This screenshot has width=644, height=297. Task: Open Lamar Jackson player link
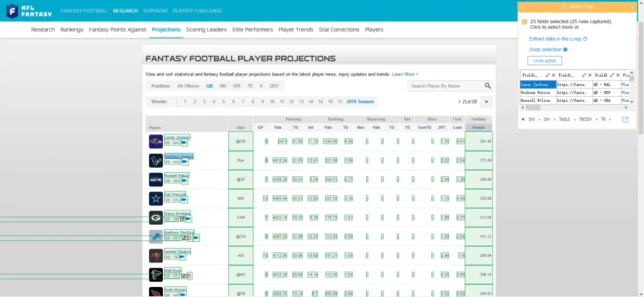pyautogui.click(x=177, y=137)
